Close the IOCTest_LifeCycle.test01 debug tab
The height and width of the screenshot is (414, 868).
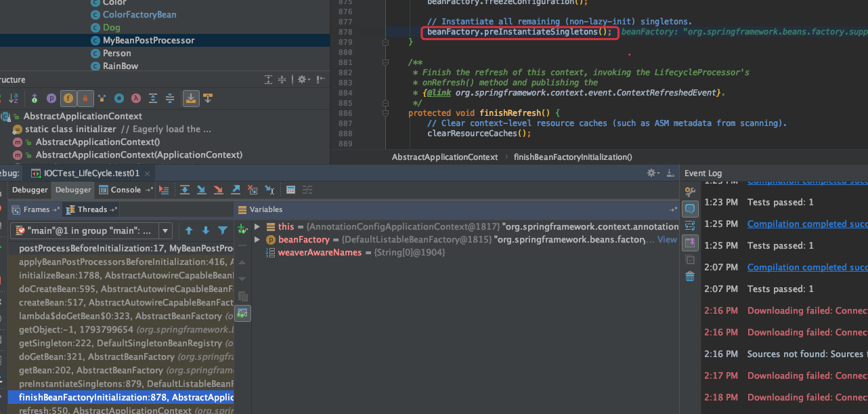pyautogui.click(x=147, y=173)
